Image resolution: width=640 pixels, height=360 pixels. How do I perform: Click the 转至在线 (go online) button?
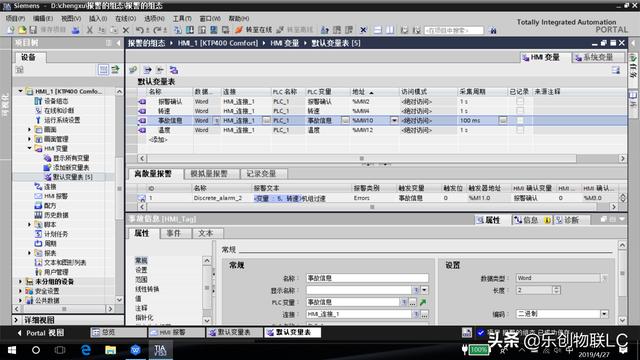[x=253, y=29]
